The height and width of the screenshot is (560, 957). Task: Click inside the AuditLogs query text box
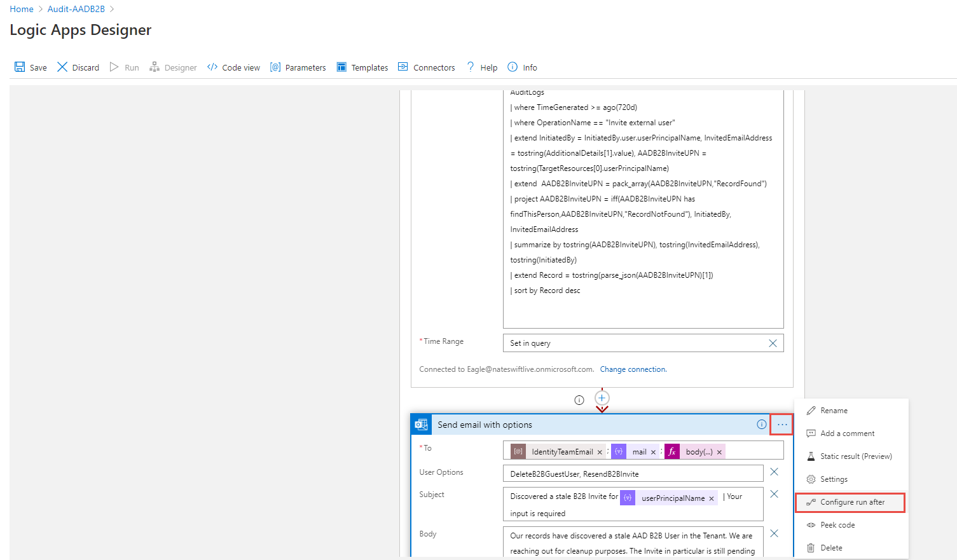coord(643,208)
